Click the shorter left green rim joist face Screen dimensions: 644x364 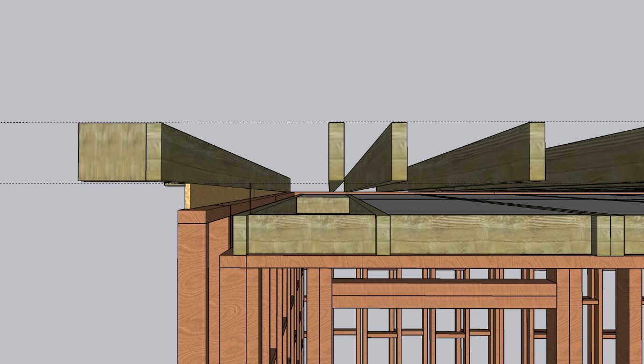pyautogui.click(x=311, y=235)
